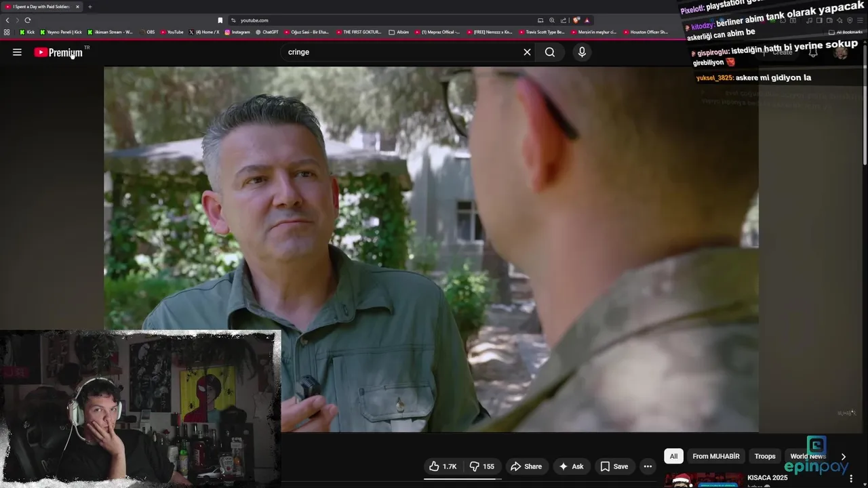
Task: Select the "From MUHABİR" filter chip
Action: [716, 456]
